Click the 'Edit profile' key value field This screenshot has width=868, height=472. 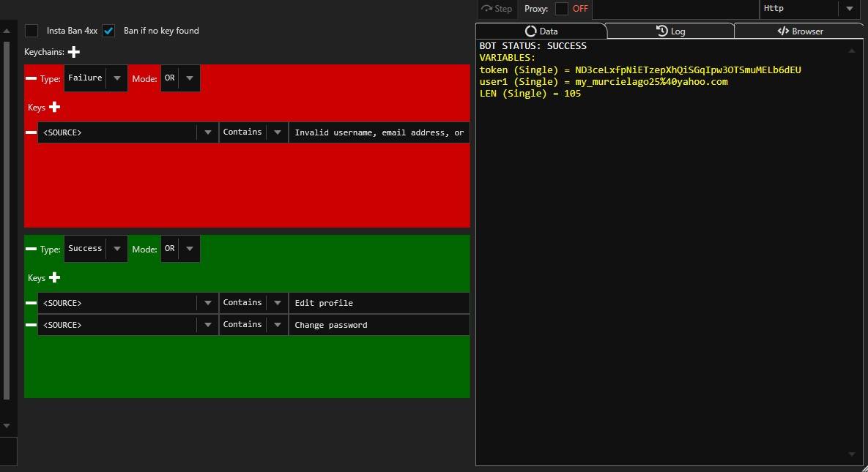379,303
